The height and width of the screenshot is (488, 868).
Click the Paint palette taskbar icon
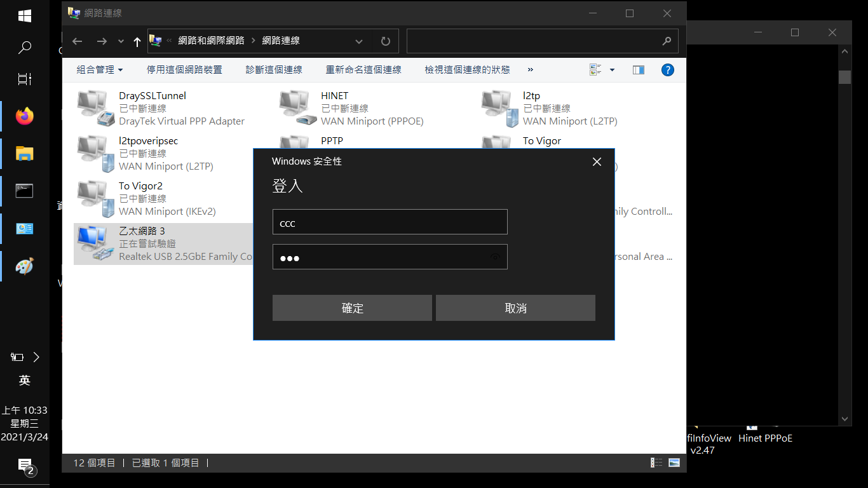[25, 266]
